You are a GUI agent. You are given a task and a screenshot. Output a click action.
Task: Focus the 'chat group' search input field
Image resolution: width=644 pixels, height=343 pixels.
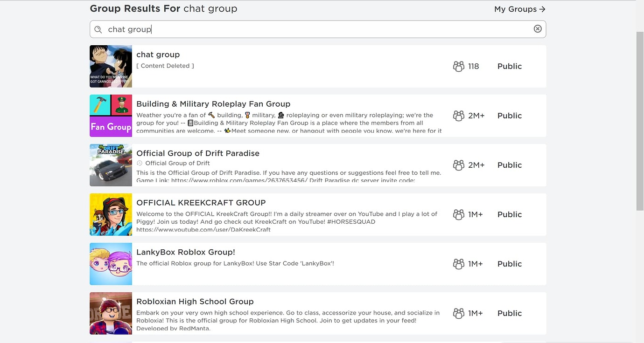[318, 29]
